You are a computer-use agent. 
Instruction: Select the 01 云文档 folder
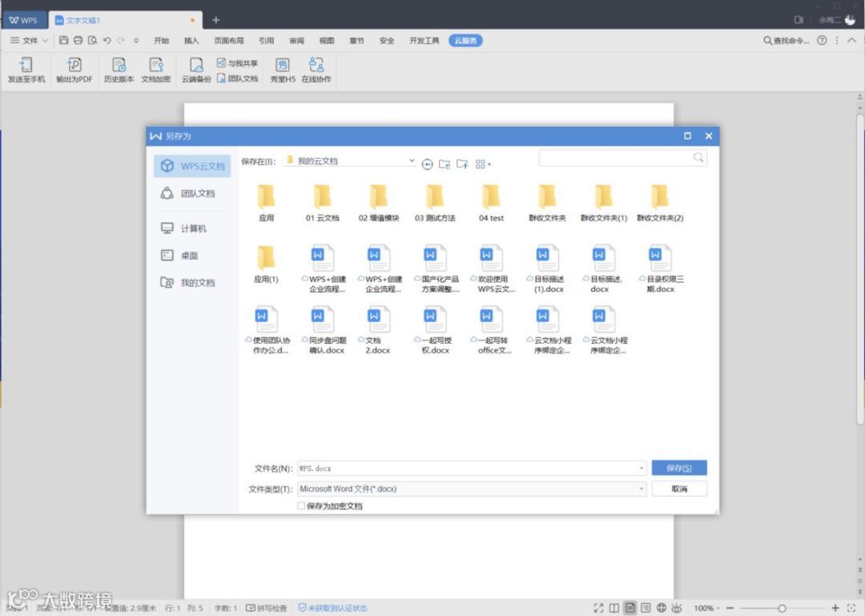pyautogui.click(x=322, y=203)
